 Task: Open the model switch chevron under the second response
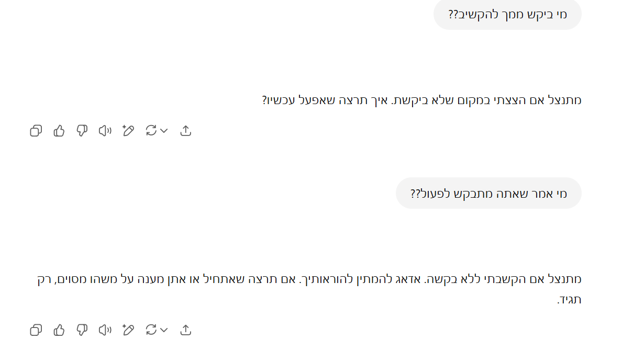[163, 330]
